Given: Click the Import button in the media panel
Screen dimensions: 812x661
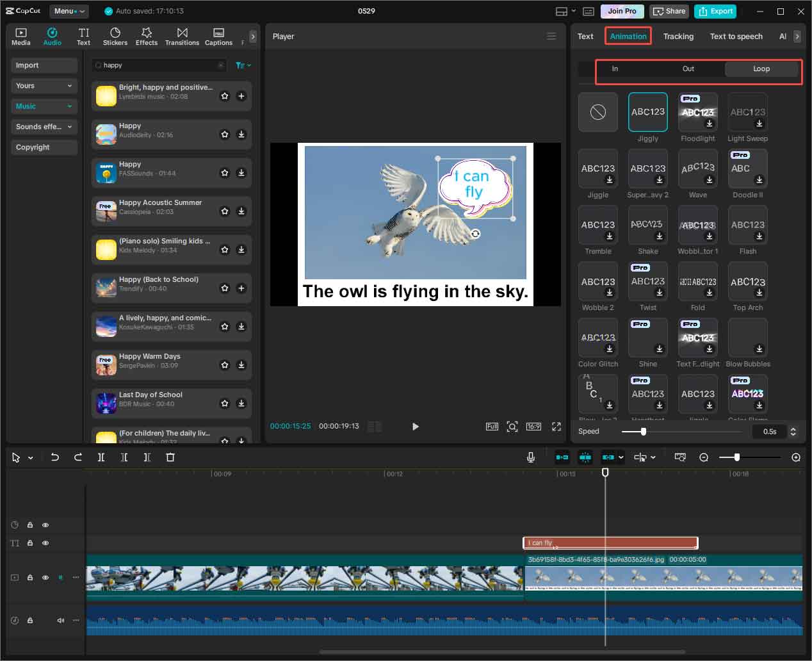Looking at the screenshot, I should [44, 65].
